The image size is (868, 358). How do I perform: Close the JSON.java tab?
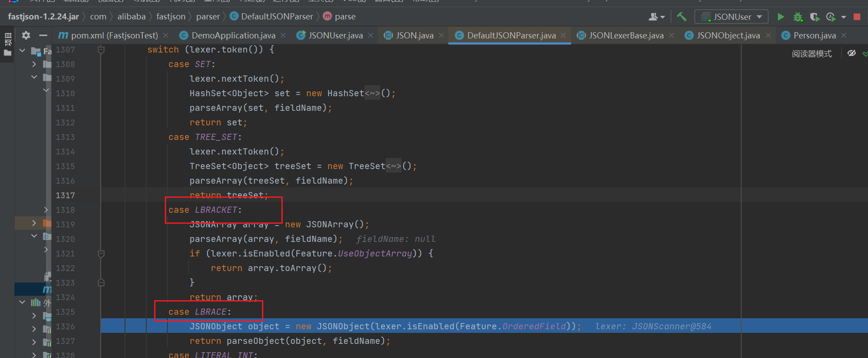coord(441,35)
